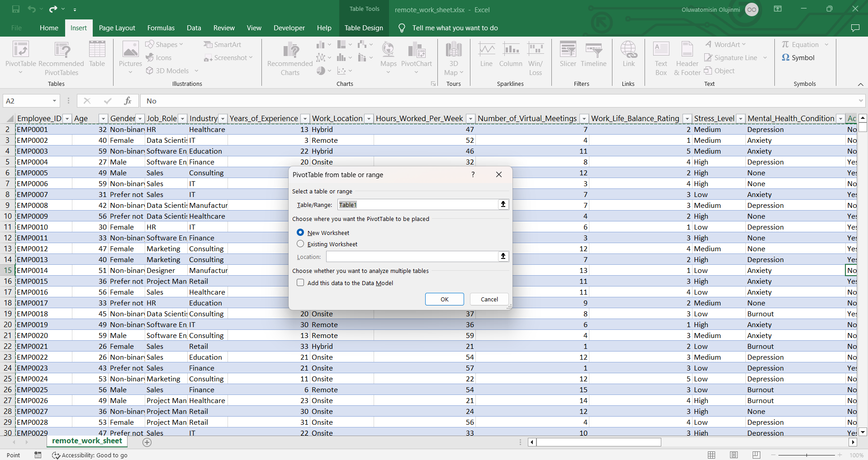Open the Name Box dropdown arrow
The image size is (868, 460).
point(54,101)
